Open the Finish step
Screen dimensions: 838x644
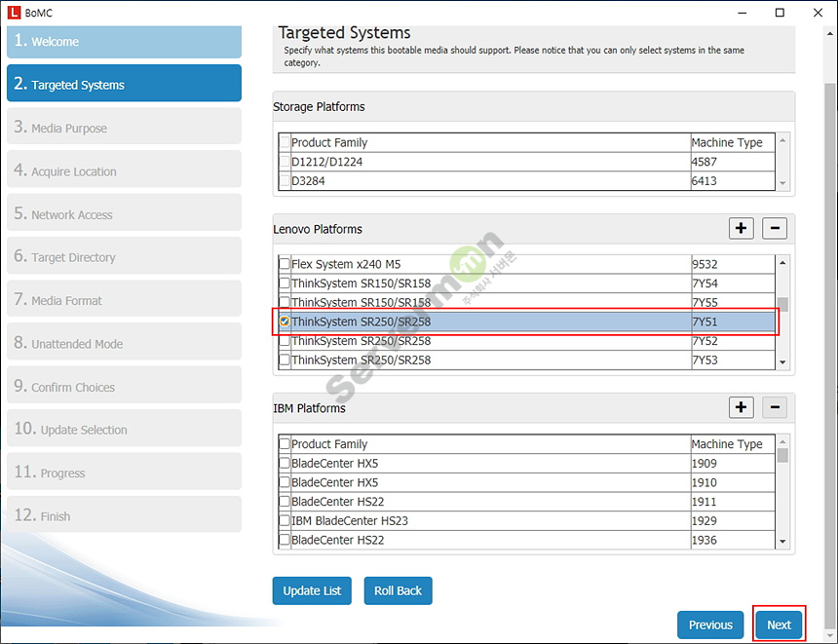(x=124, y=515)
